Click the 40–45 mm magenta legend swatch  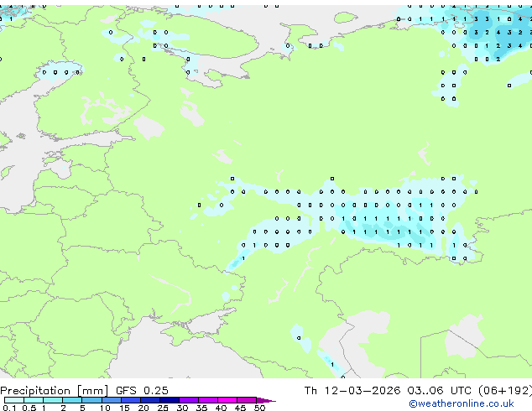click(227, 400)
